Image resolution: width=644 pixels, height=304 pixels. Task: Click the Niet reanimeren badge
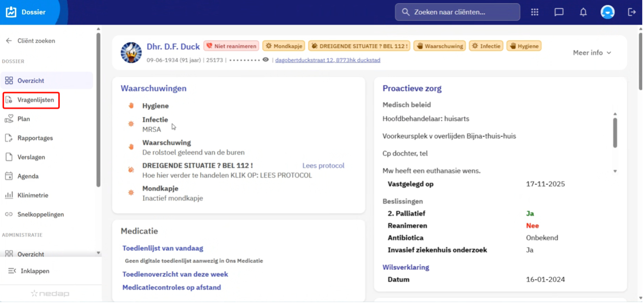click(x=231, y=46)
